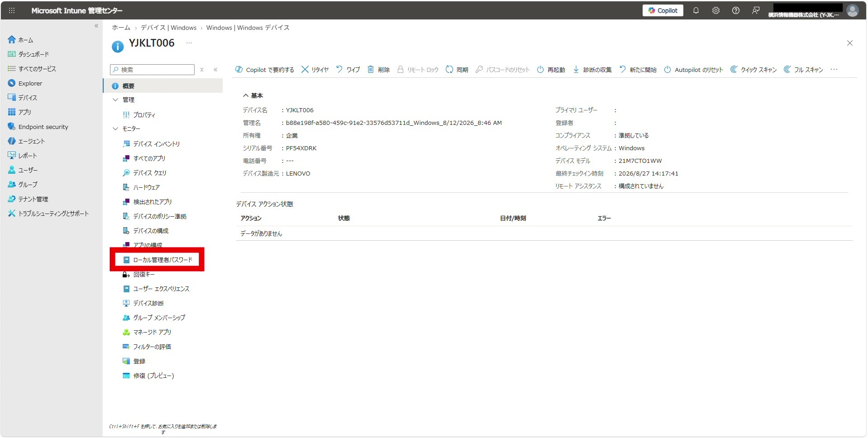This screenshot has width=868, height=438.
Task: Click ワイプ in the toolbar
Action: coord(348,70)
